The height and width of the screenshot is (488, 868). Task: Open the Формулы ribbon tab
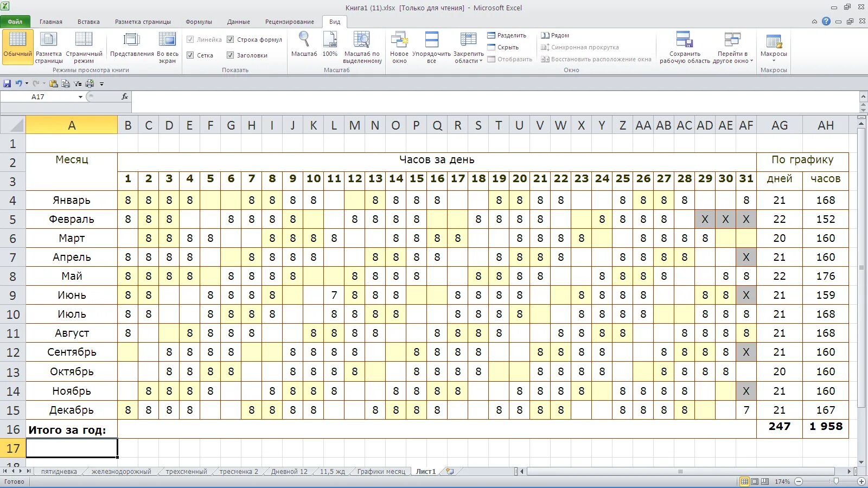199,22
